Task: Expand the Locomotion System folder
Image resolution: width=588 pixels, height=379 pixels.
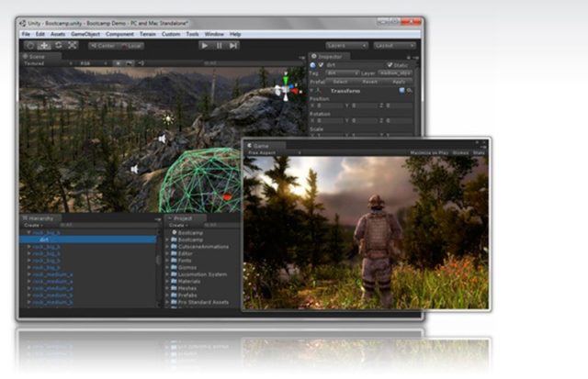Action: click(167, 274)
